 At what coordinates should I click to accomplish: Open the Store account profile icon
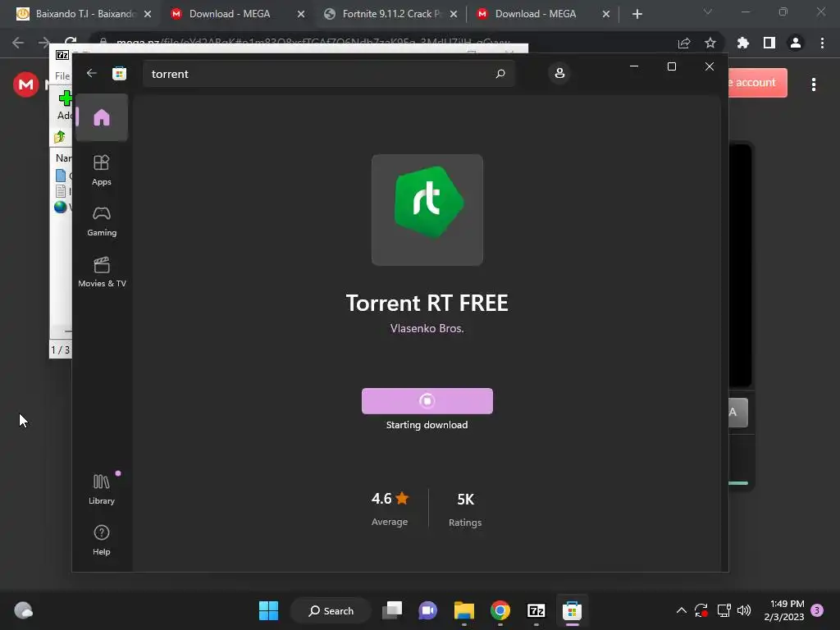tap(559, 73)
